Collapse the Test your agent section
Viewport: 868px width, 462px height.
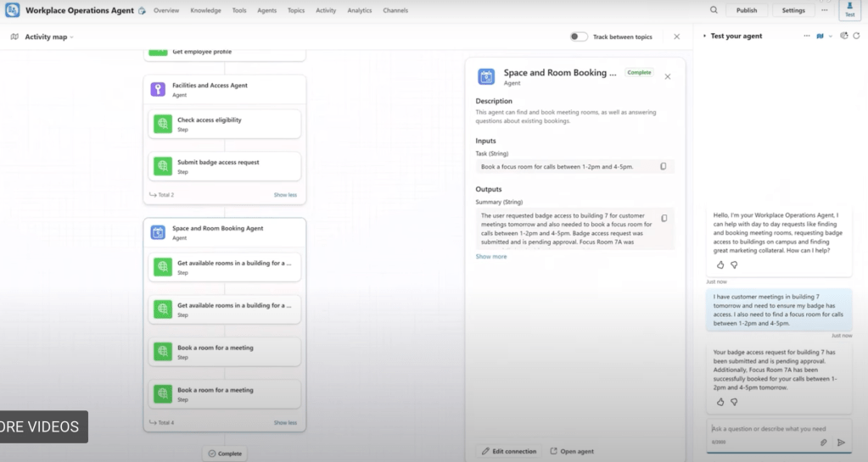(703, 36)
